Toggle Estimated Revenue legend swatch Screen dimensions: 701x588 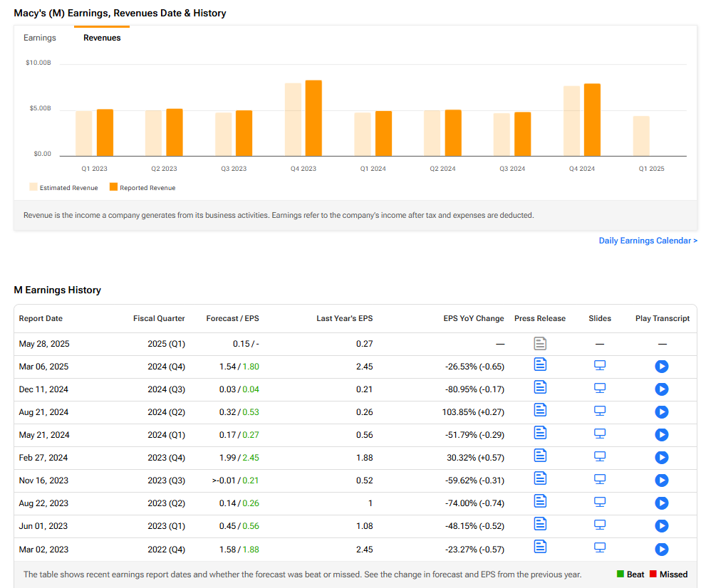(x=33, y=187)
